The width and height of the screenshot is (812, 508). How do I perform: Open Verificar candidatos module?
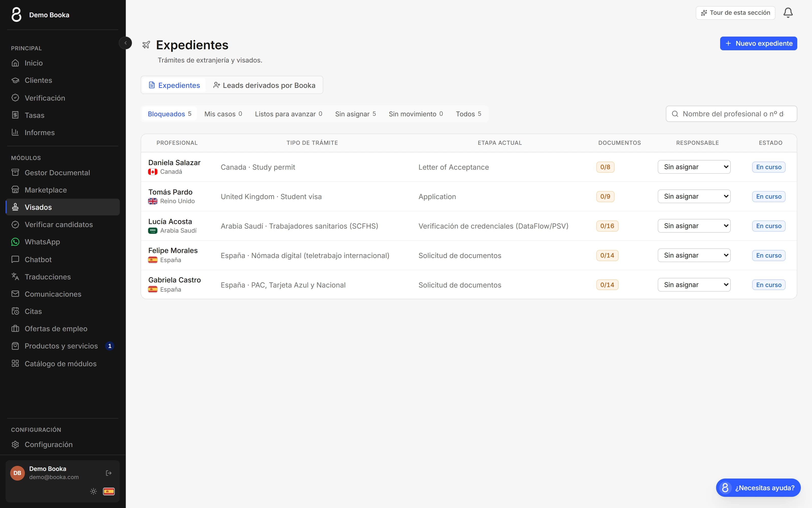(63, 225)
